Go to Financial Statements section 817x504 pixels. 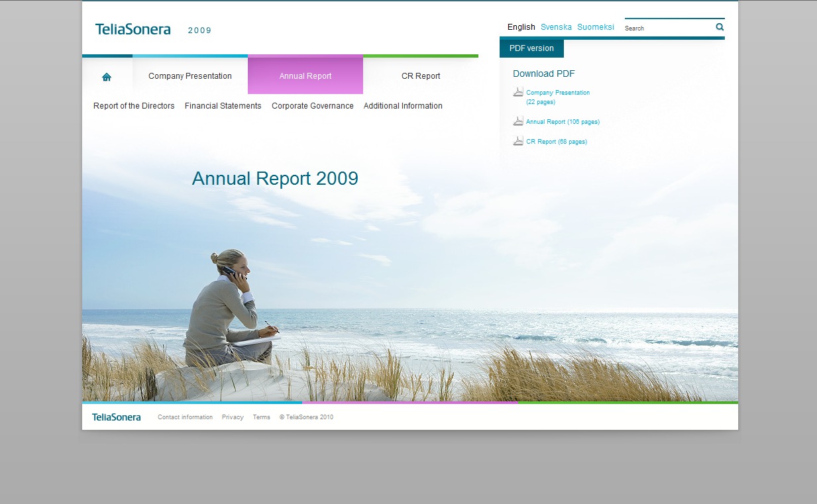pyautogui.click(x=223, y=106)
